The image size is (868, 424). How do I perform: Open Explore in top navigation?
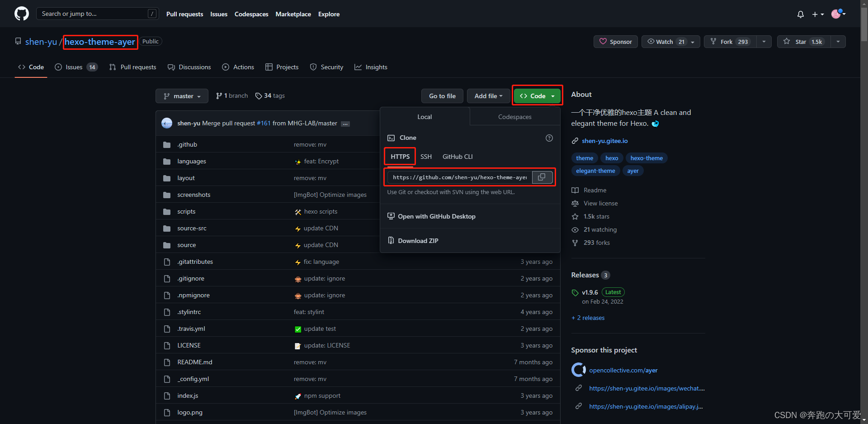pyautogui.click(x=329, y=14)
